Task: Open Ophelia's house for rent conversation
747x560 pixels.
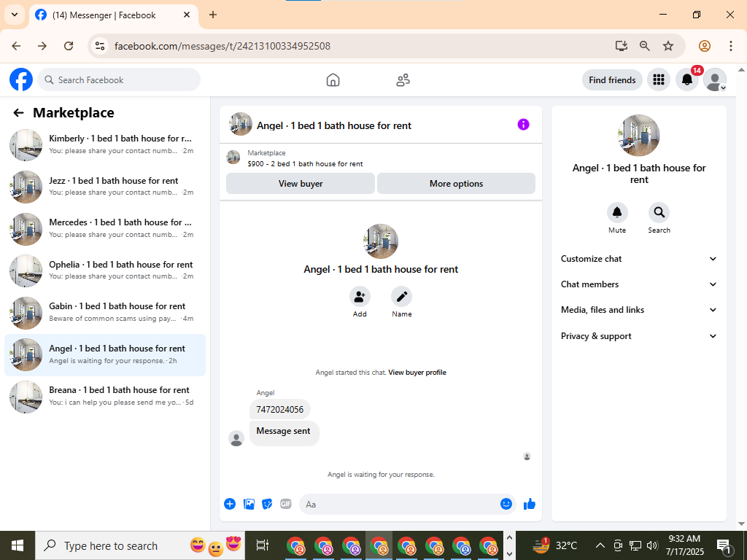Action: pos(105,271)
